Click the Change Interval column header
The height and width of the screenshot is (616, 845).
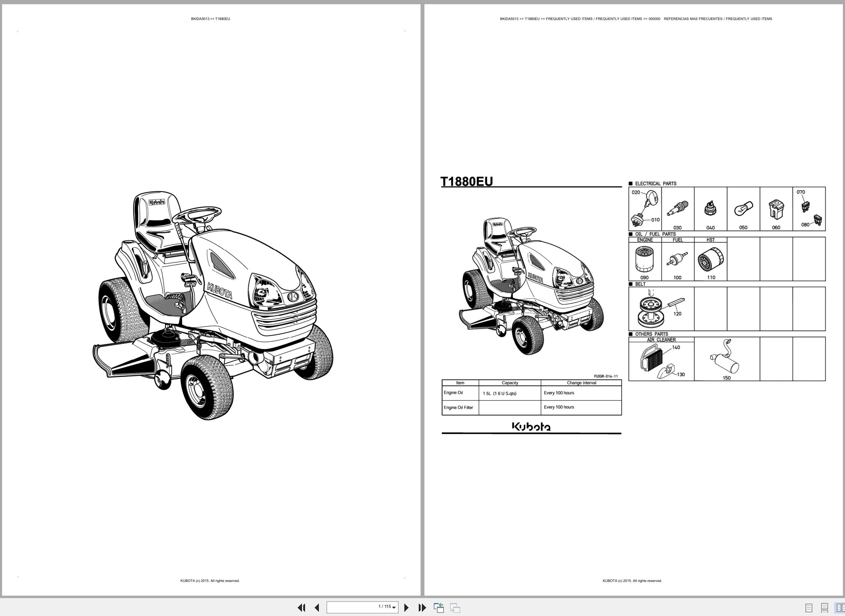(581, 383)
